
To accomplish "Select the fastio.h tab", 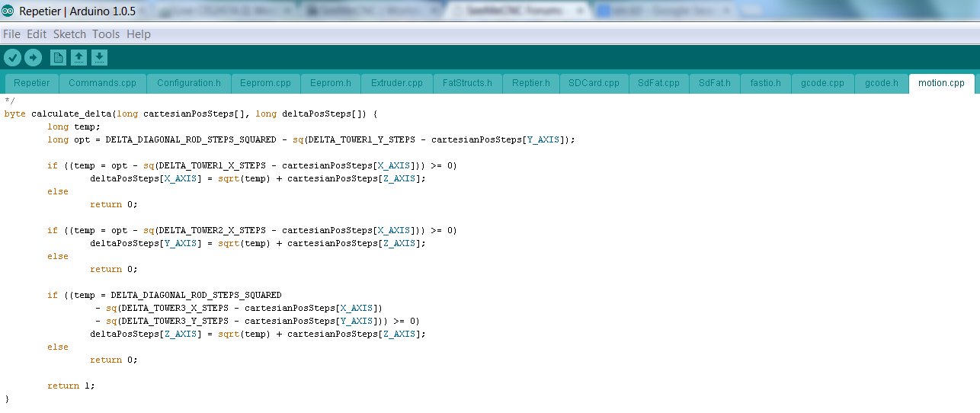I will (x=765, y=83).
